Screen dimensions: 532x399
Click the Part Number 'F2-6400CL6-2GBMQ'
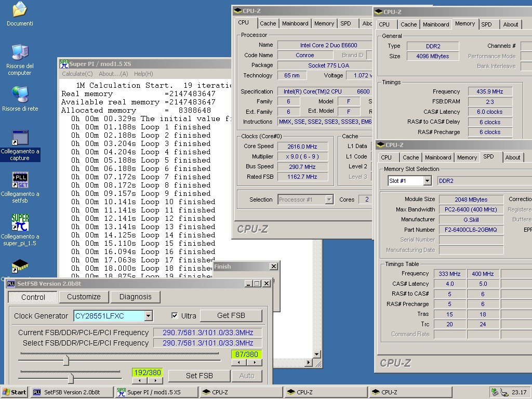(471, 230)
